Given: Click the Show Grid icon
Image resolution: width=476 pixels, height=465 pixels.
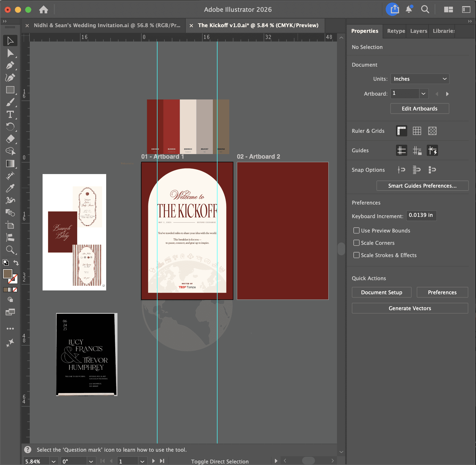Looking at the screenshot, I should tap(417, 131).
